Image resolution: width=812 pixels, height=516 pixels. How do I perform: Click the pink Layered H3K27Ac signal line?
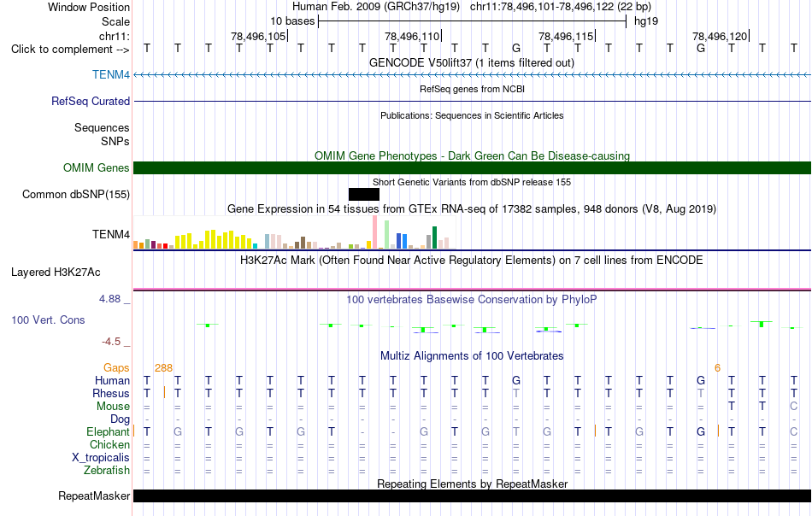[x=472, y=289]
